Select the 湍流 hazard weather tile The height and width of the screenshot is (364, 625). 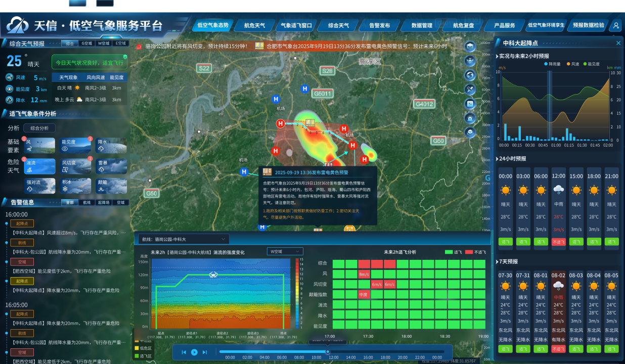click(39, 166)
